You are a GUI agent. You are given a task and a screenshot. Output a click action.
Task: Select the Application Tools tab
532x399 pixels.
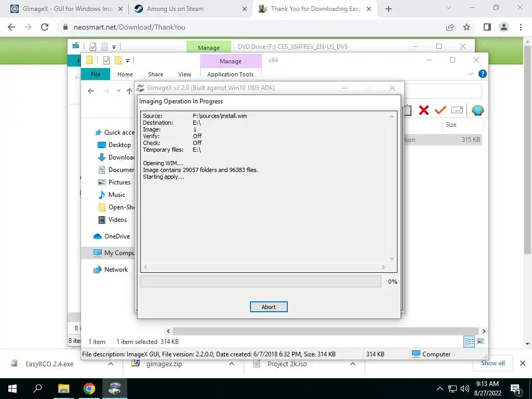click(230, 74)
